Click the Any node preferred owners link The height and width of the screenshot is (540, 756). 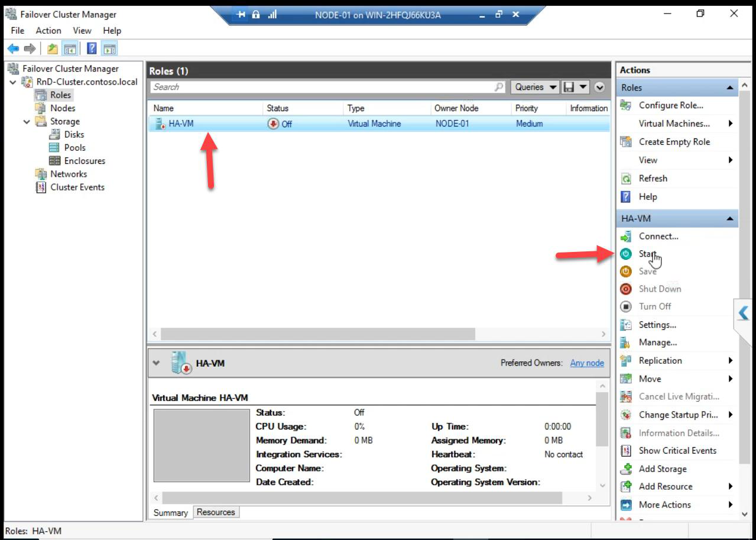[587, 363]
